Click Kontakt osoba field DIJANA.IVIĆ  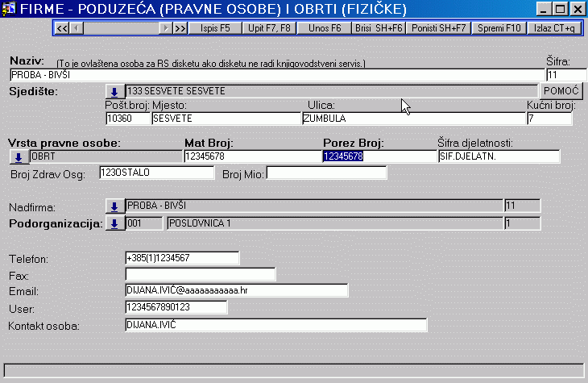coord(276,325)
